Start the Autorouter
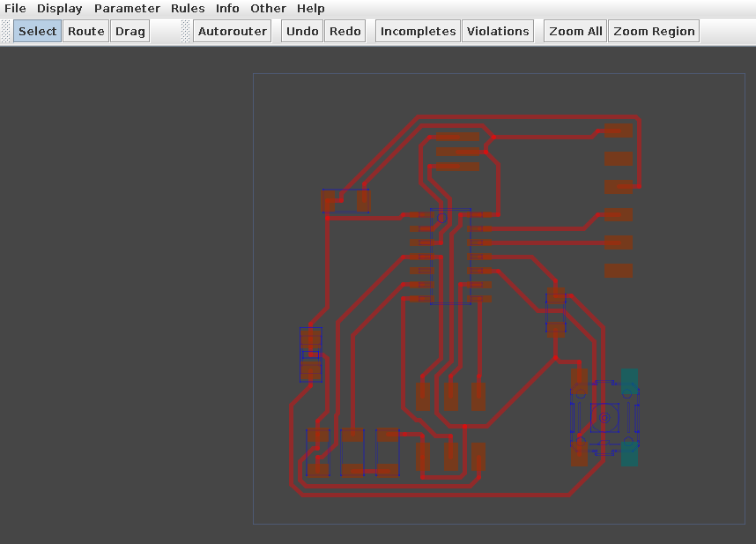Viewport: 756px width, 544px height. (232, 32)
